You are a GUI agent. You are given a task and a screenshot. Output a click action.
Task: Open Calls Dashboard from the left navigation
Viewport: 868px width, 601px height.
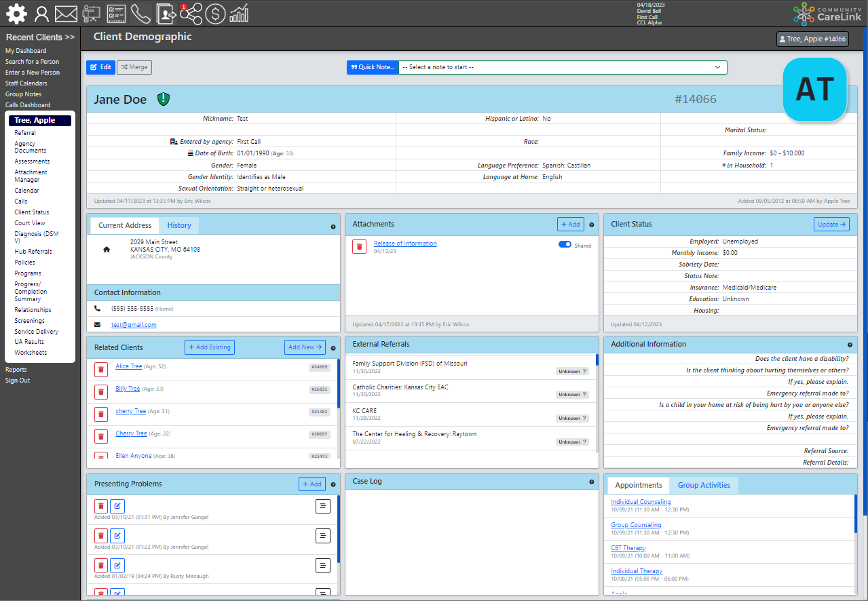28,104
